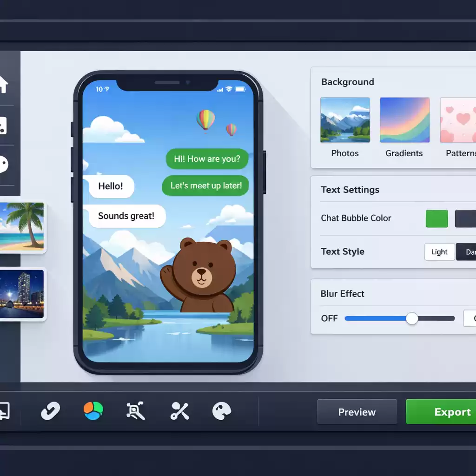
Task: Select the green chat bubble color swatch
Action: click(436, 218)
